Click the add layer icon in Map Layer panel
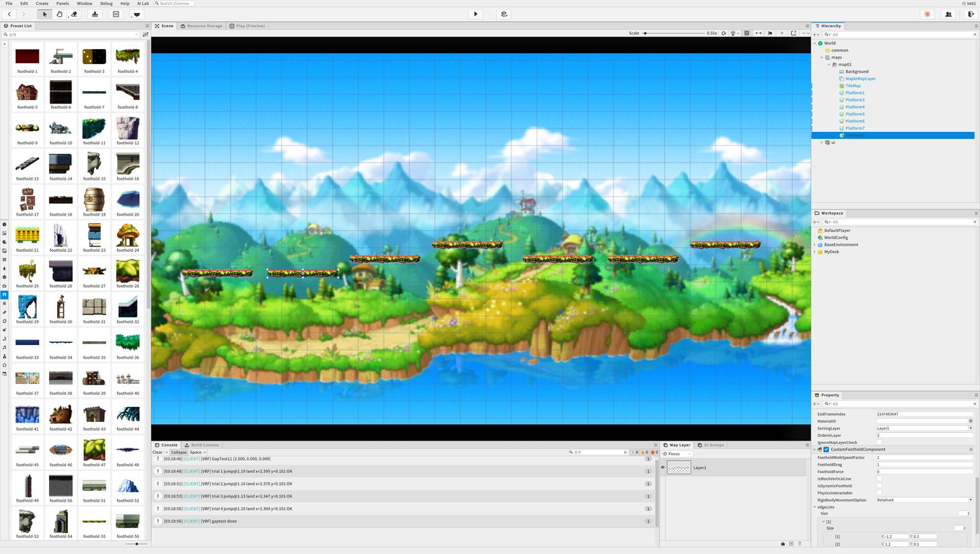 [x=791, y=543]
